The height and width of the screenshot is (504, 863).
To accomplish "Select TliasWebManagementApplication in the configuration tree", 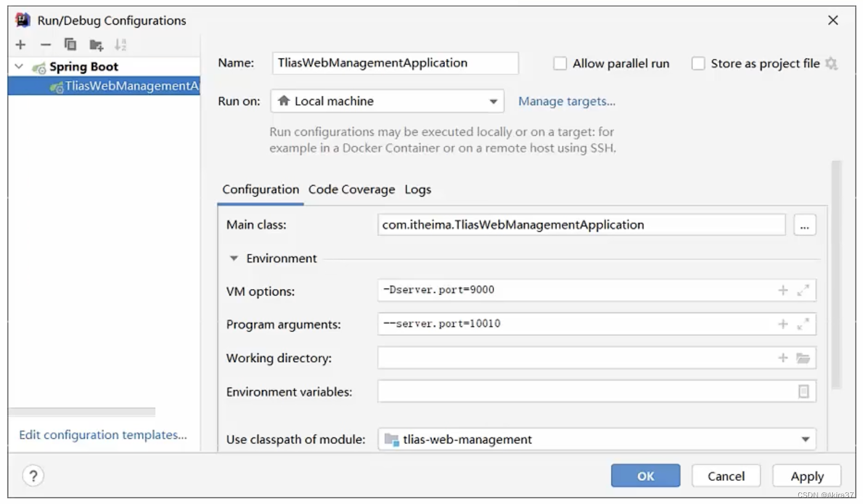I will tap(104, 86).
